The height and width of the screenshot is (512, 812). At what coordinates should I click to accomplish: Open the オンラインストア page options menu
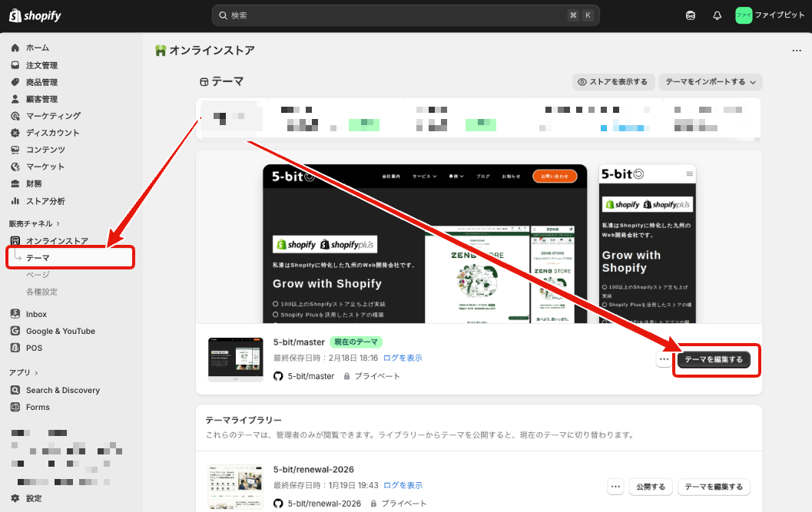tap(797, 49)
